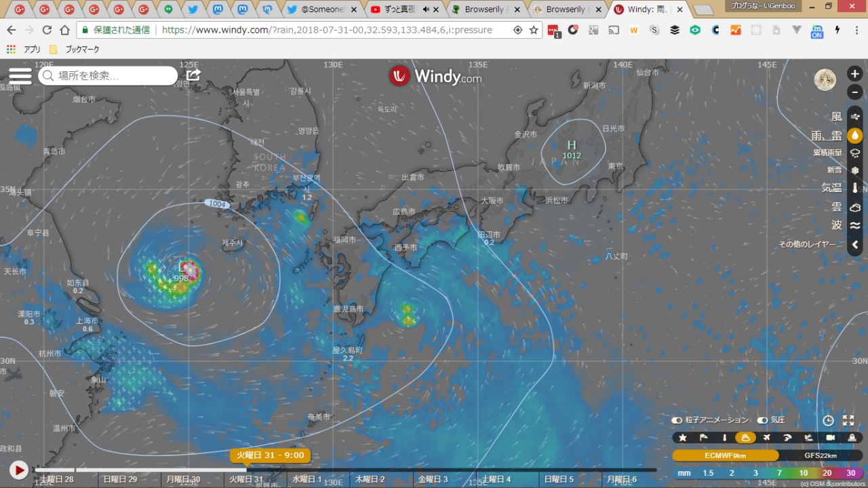Switch to the clouds (雲) layer icon

click(x=855, y=207)
